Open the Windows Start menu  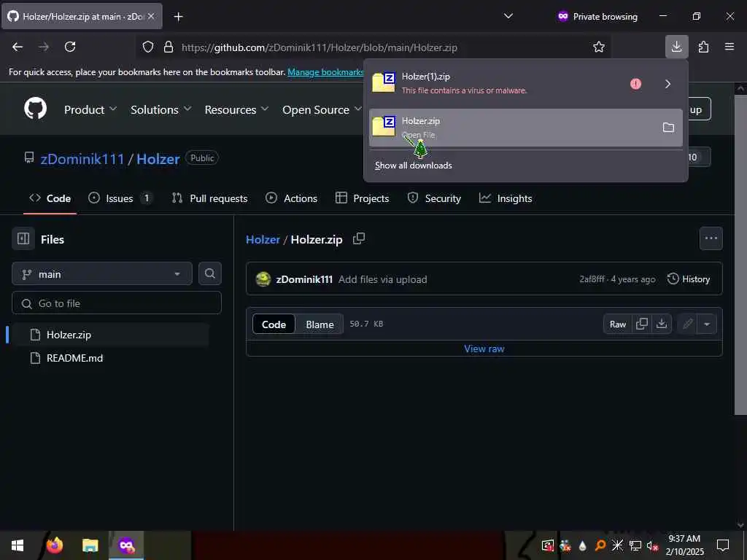[18, 545]
